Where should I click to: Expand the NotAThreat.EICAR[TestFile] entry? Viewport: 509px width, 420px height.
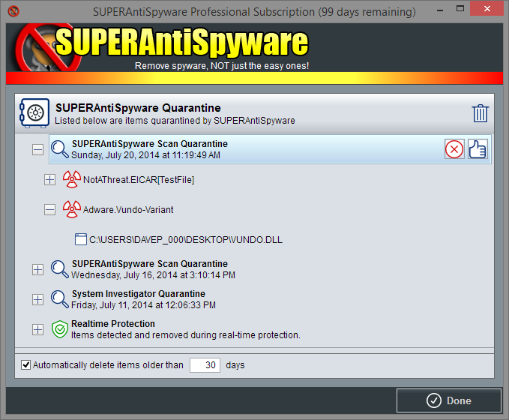(x=49, y=180)
